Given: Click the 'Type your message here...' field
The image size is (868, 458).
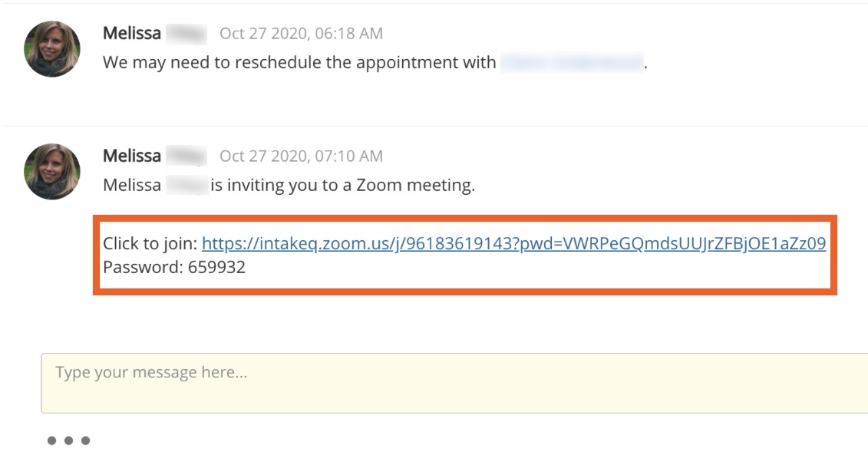Looking at the screenshot, I should 454,384.
